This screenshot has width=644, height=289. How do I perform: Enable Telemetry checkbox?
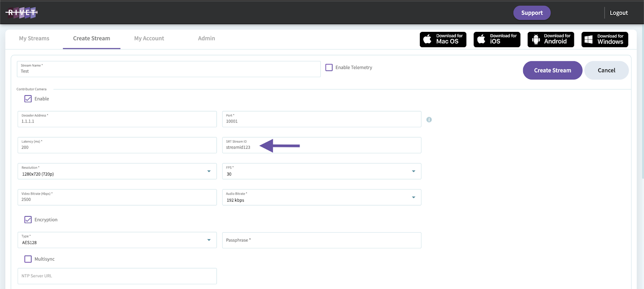329,67
